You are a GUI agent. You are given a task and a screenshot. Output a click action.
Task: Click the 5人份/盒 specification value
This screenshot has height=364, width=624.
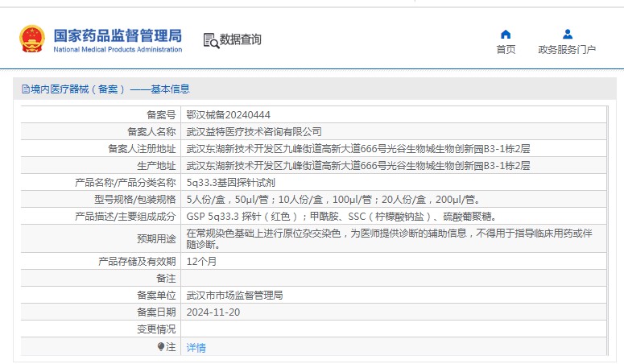pos(334,199)
